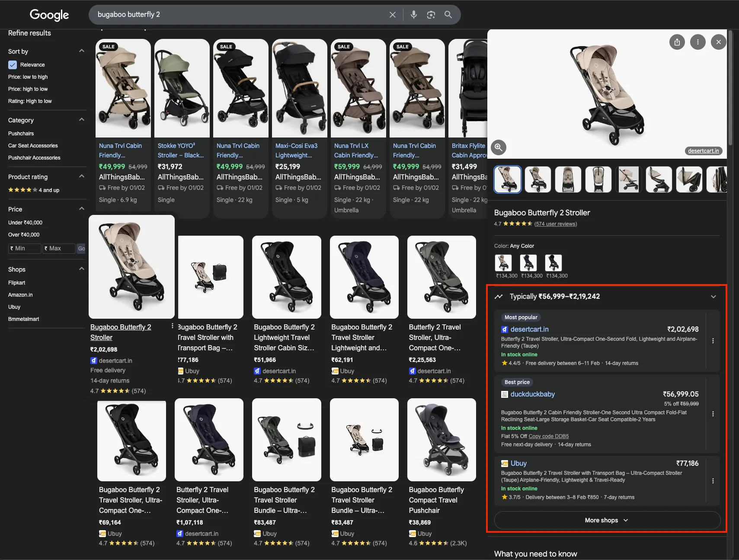Collapse the Shops filter section
This screenshot has height=560, width=739.
(x=82, y=269)
